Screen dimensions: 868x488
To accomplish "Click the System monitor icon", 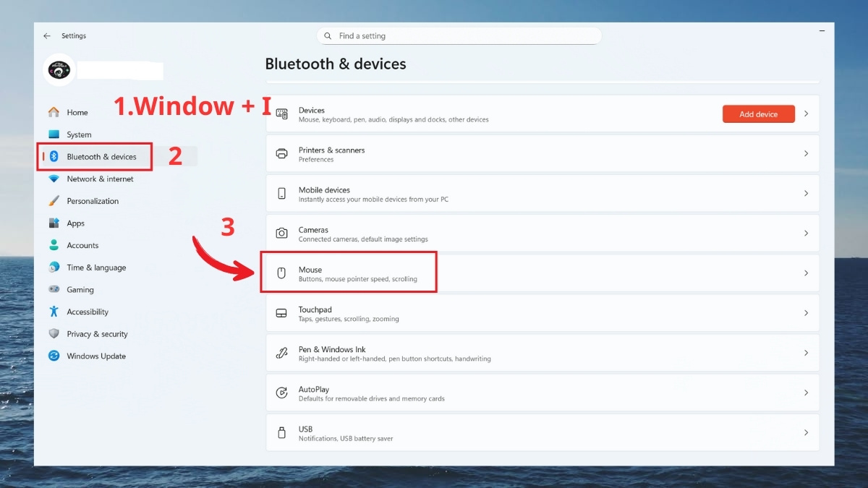I will tap(54, 134).
